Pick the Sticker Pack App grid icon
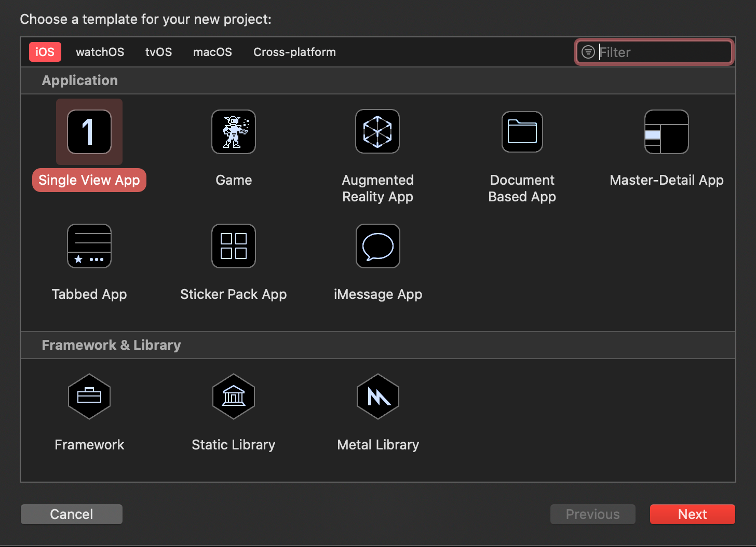This screenshot has width=756, height=547. [x=234, y=246]
